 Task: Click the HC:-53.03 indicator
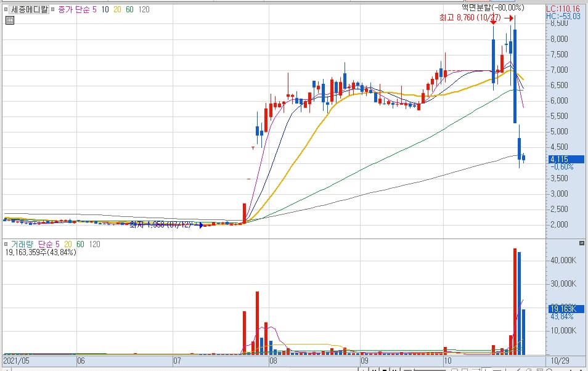click(x=563, y=16)
